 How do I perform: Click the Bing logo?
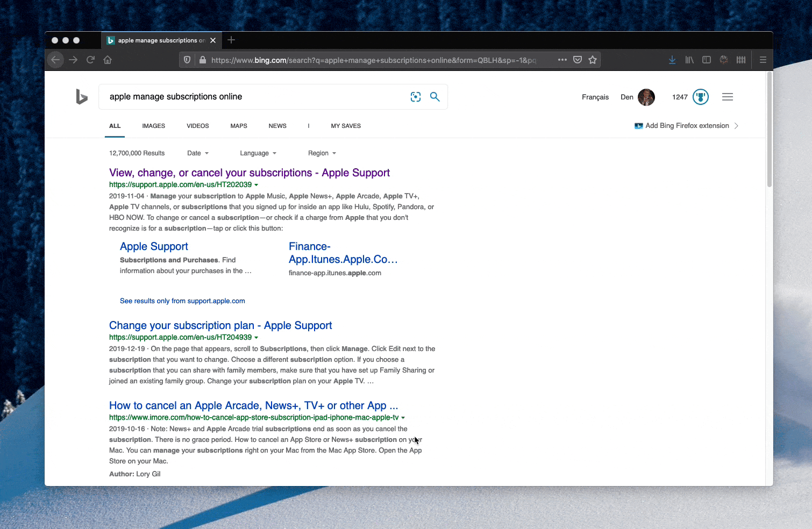point(82,97)
